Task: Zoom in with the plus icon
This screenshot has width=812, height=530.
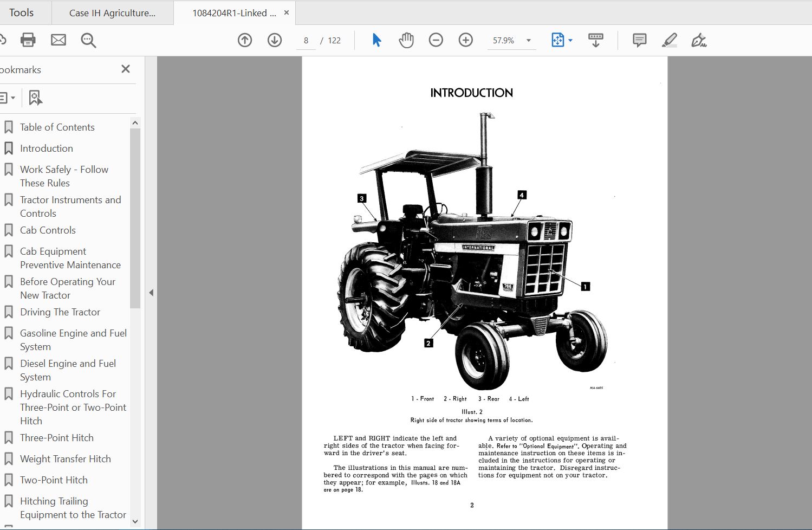Action: click(465, 40)
